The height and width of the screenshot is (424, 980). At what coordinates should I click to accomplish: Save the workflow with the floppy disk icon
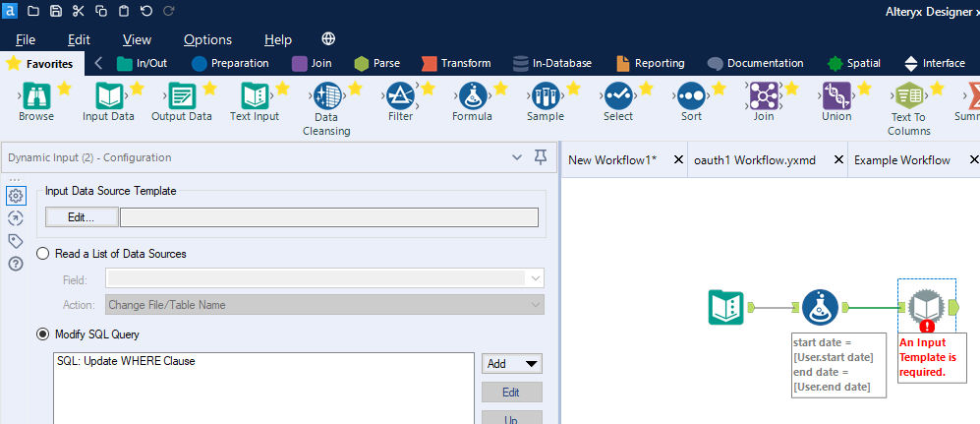click(x=56, y=11)
